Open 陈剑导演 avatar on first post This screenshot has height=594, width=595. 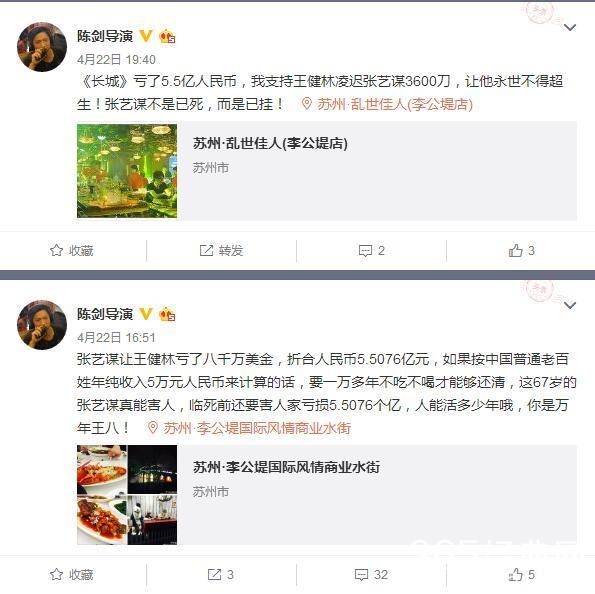(42, 47)
